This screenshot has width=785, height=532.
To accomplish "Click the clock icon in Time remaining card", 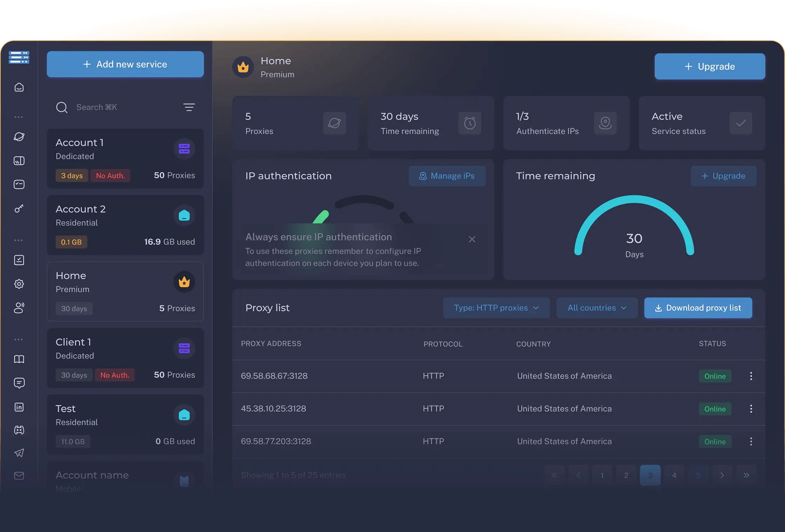I will [x=470, y=123].
